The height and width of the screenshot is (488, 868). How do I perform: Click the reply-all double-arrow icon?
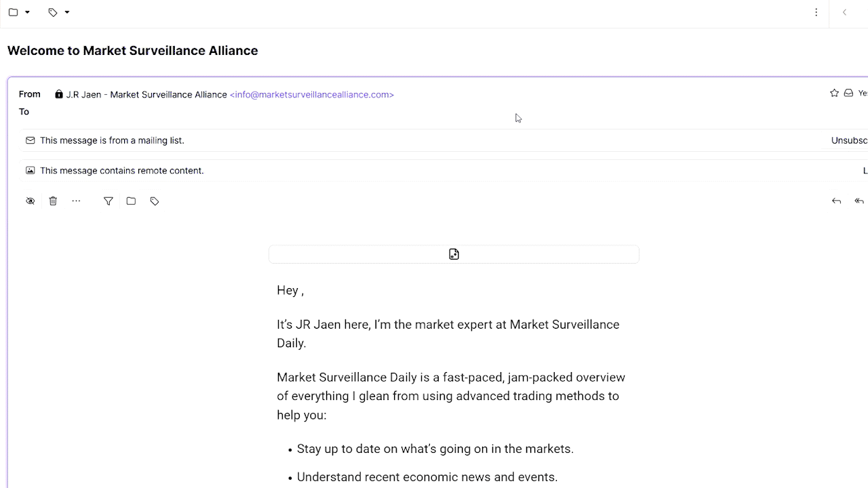tap(859, 201)
